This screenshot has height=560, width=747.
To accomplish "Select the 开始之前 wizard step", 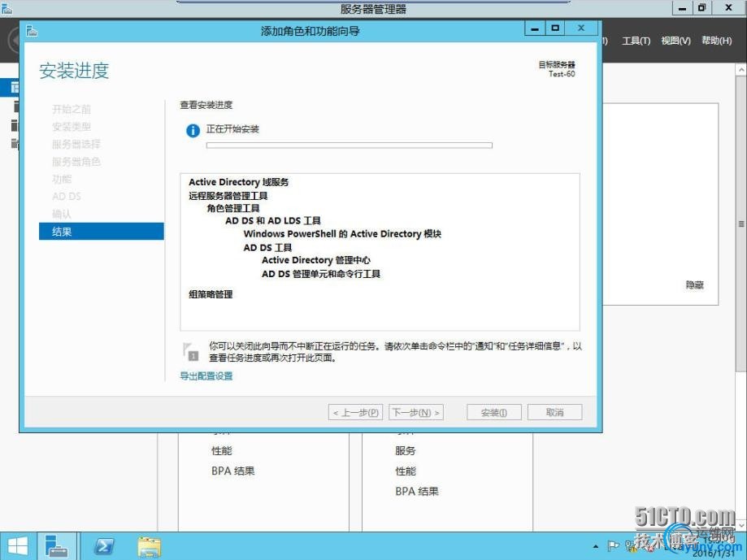I will coord(72,110).
